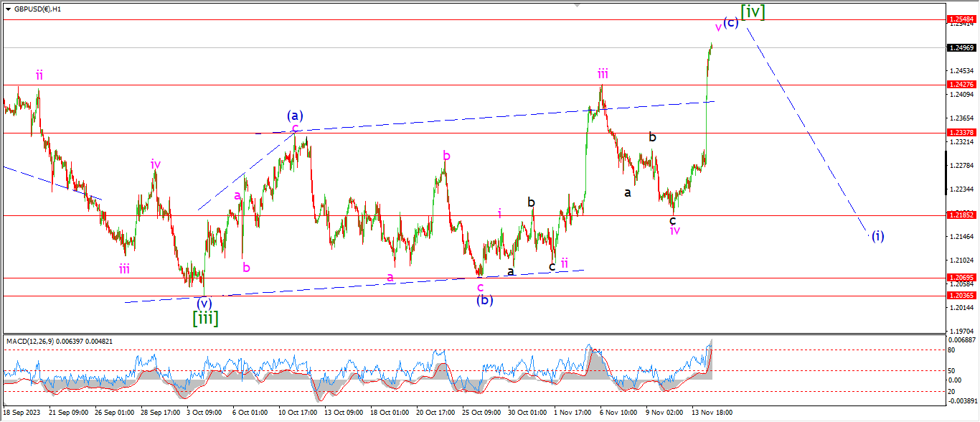980x422 pixels.
Task: Click the chart shift triangle marker at top
Action: pos(576,4)
